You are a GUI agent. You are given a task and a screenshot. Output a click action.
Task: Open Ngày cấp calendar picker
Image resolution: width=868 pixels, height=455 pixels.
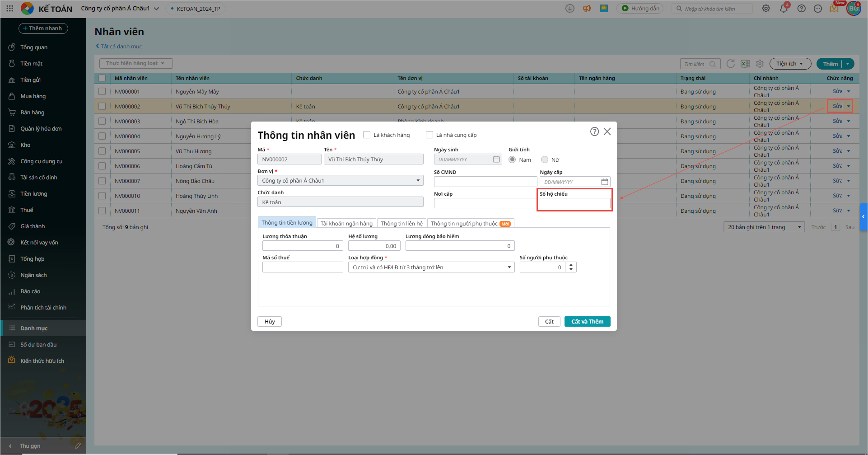tap(605, 182)
